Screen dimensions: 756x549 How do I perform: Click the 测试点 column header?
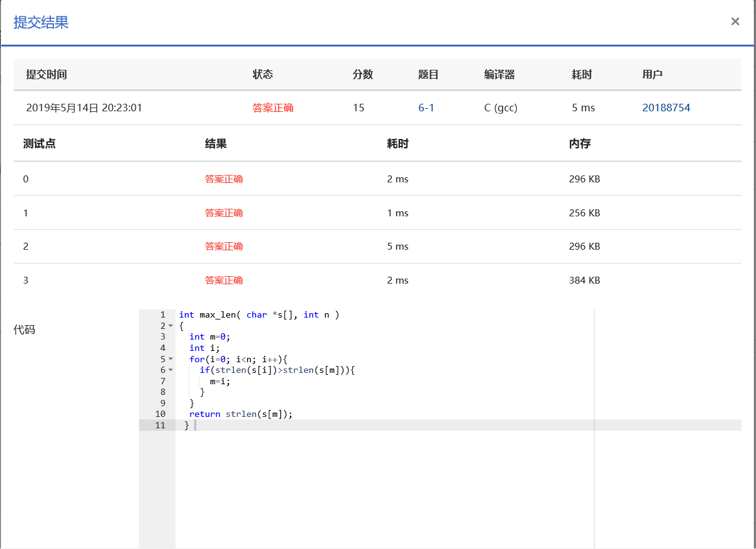[x=39, y=143]
